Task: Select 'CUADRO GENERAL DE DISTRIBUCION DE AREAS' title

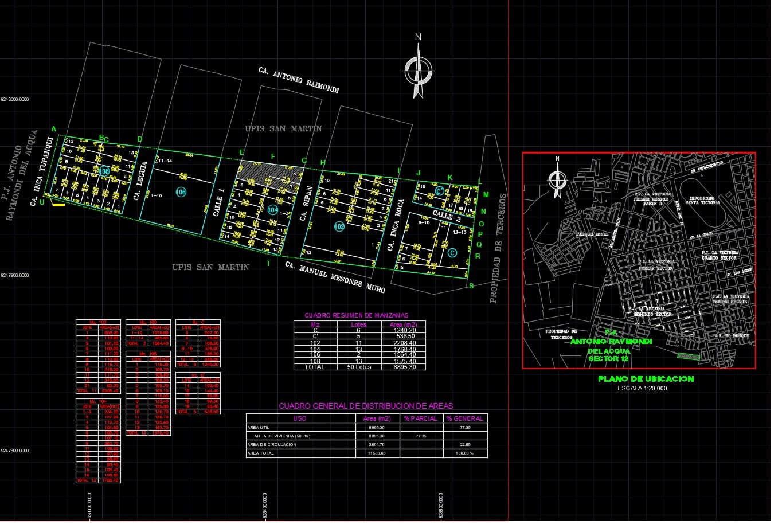Action: [x=366, y=406]
